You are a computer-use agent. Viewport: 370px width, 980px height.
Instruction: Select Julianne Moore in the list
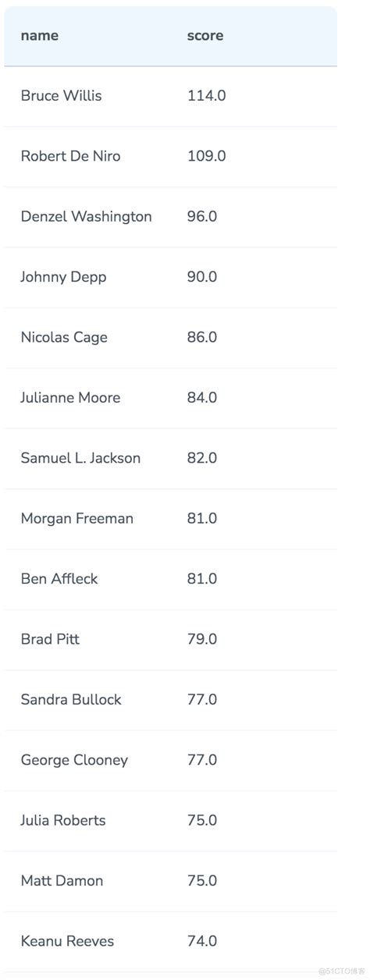click(70, 398)
